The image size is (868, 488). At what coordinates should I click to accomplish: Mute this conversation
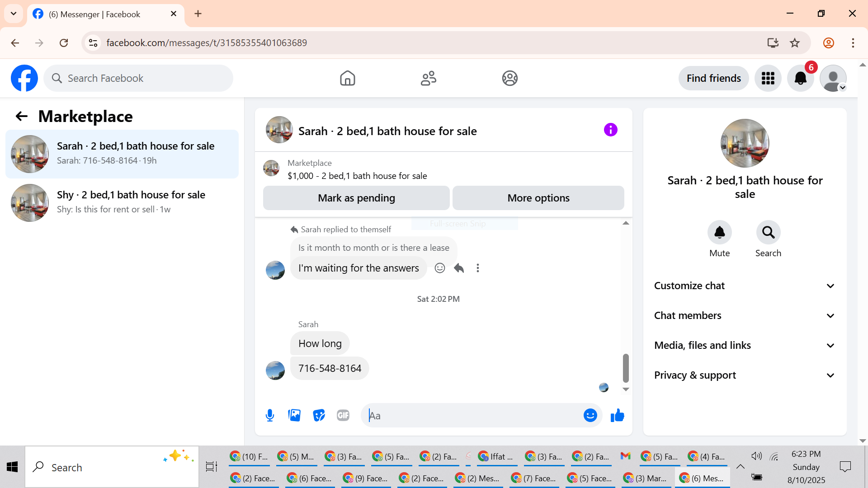[719, 233]
